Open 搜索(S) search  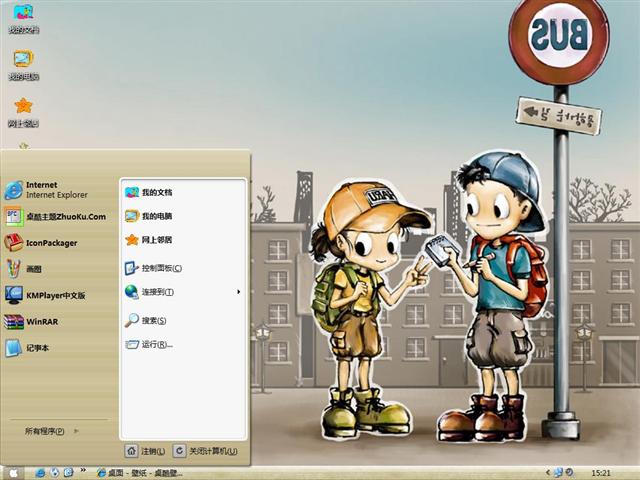(x=146, y=320)
